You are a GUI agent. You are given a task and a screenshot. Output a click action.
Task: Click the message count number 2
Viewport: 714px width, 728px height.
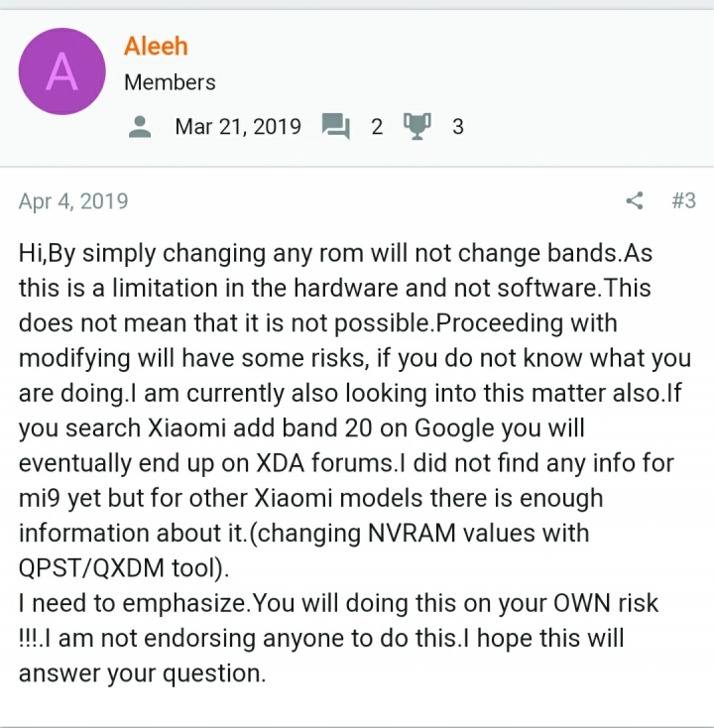[x=377, y=127]
